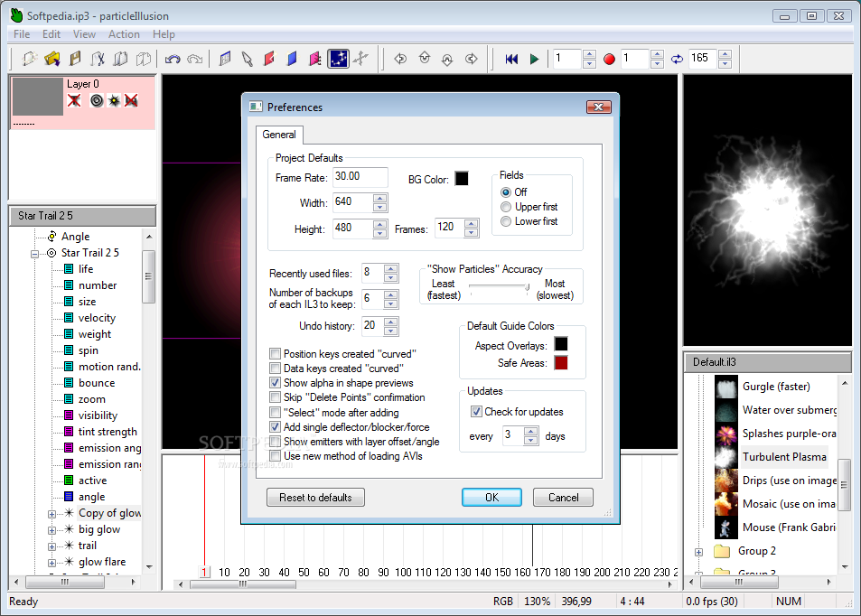Open the Action menu
This screenshot has width=861, height=616.
(124, 34)
